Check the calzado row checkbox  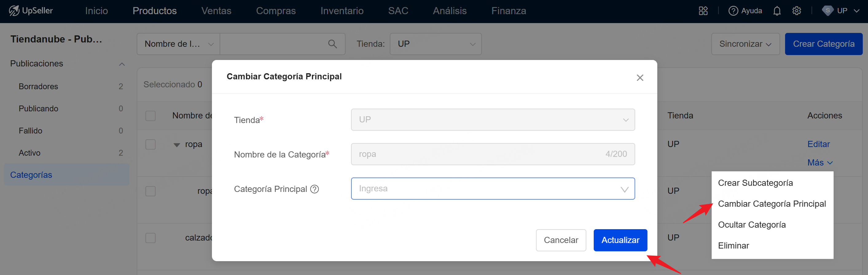(150, 238)
